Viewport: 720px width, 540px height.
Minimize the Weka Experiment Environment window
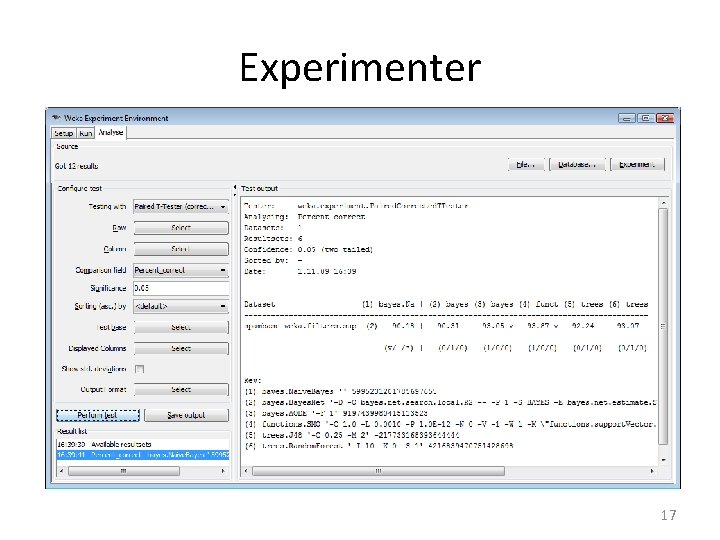point(626,118)
